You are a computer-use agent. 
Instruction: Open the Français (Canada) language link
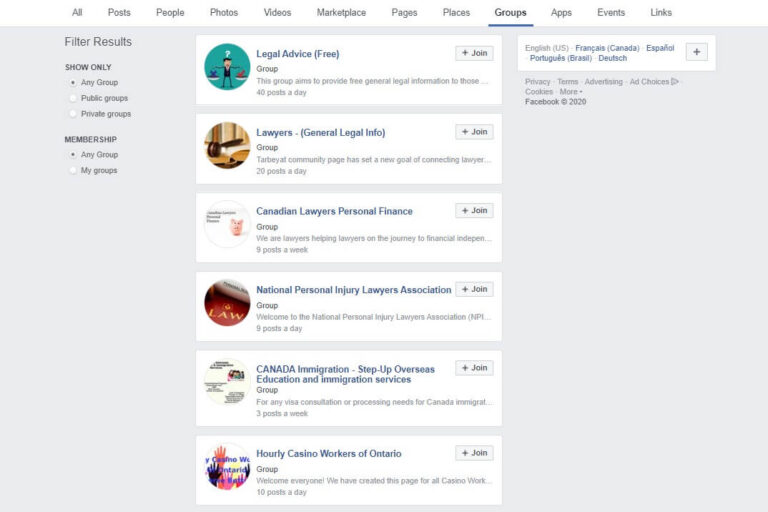(607, 48)
